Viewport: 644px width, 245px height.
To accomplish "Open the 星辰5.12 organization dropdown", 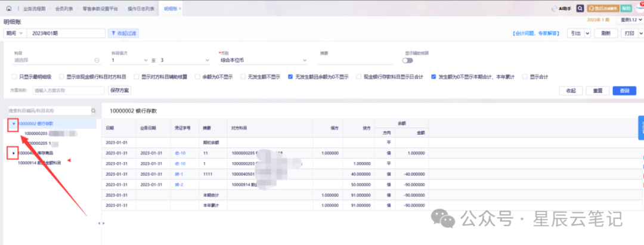I will [631, 20].
